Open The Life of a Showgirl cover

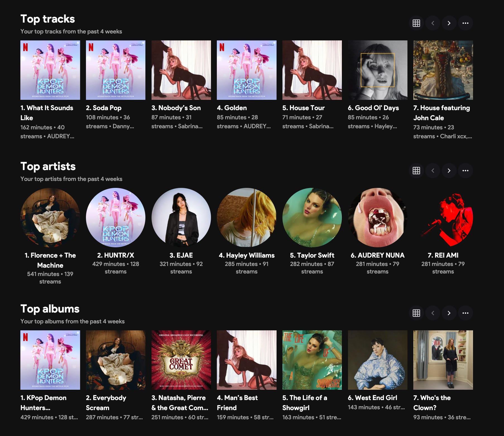[312, 360]
